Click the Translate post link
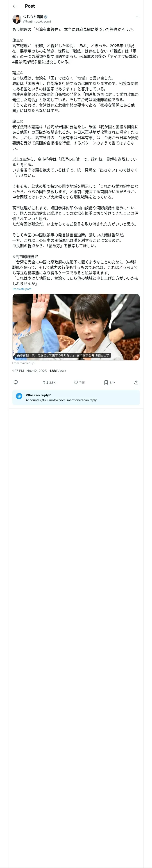This screenshot has width=152, height=868. click(x=22, y=289)
